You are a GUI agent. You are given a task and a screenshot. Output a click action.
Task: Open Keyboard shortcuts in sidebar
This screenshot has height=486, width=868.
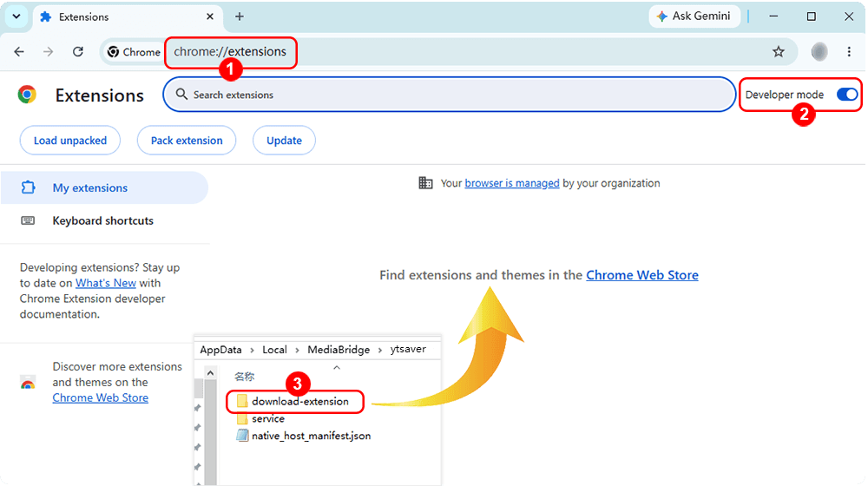(x=103, y=220)
